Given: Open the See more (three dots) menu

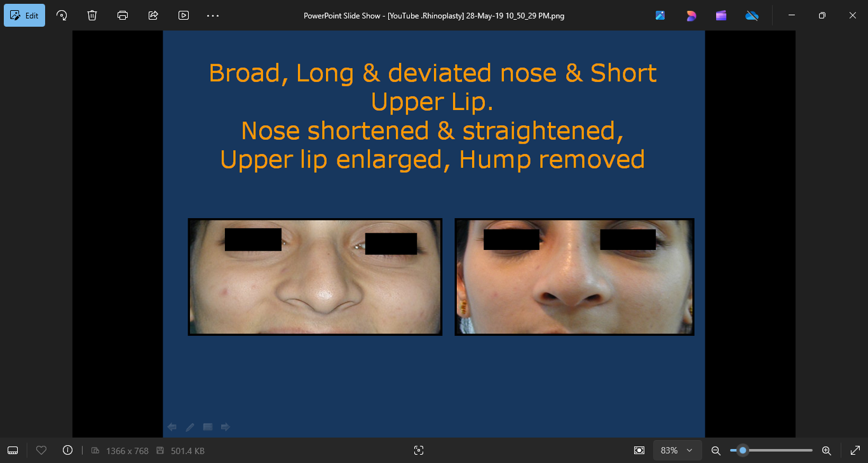Looking at the screenshot, I should tap(213, 15).
